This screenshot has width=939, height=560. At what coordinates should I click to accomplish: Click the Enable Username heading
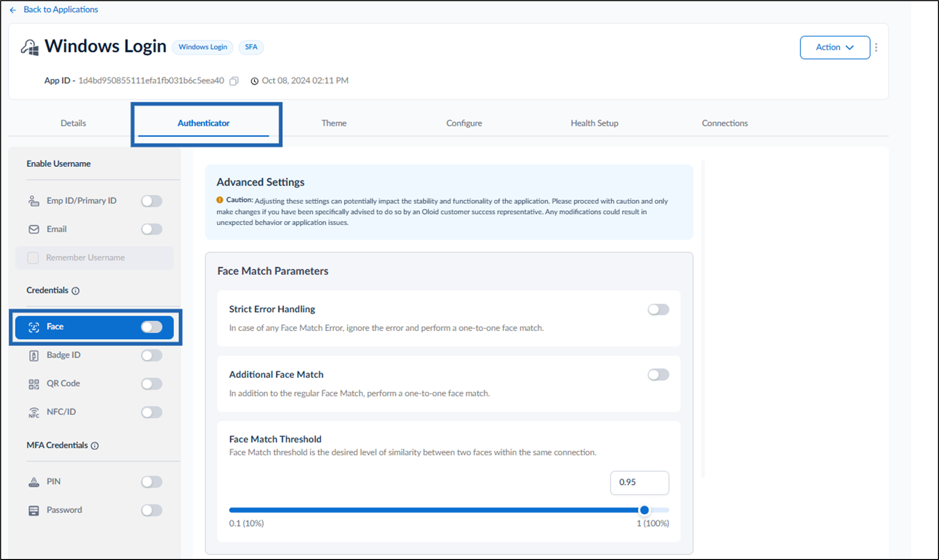59,164
